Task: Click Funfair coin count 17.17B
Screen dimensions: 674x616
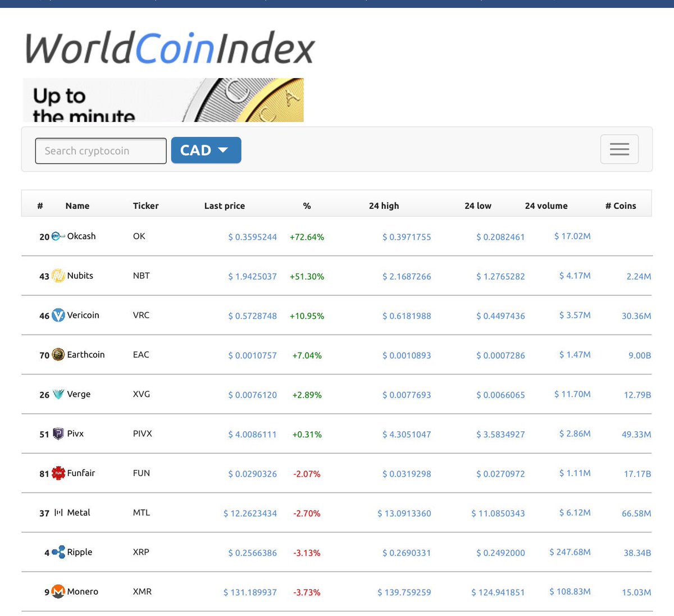Action: click(x=637, y=474)
